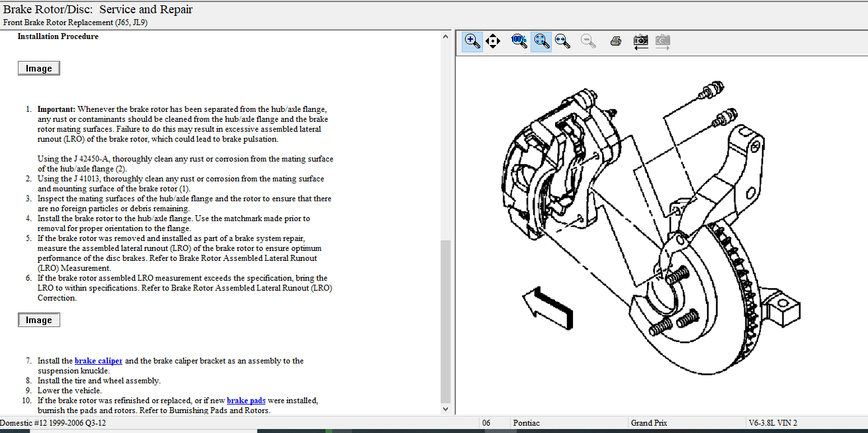Open the brake pads link
Viewport: 868px width, 433px height.
click(246, 401)
